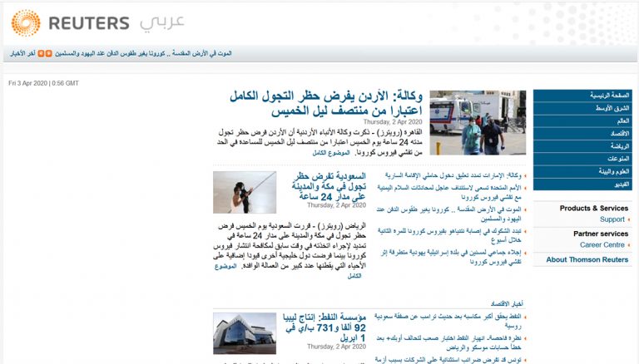
Task: Click the Partner services heading
Action: (x=601, y=234)
